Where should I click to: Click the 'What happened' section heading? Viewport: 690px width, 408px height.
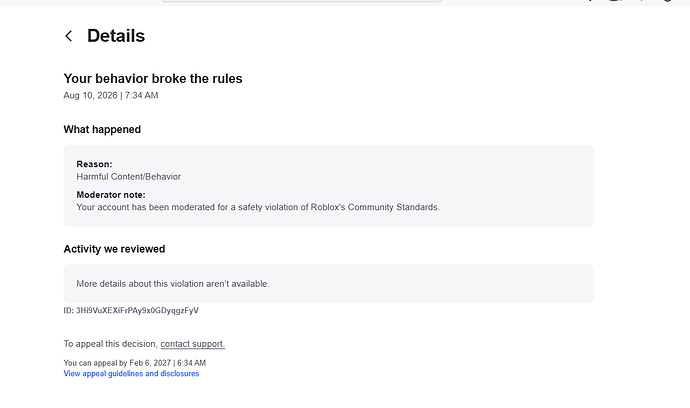pyautogui.click(x=102, y=129)
